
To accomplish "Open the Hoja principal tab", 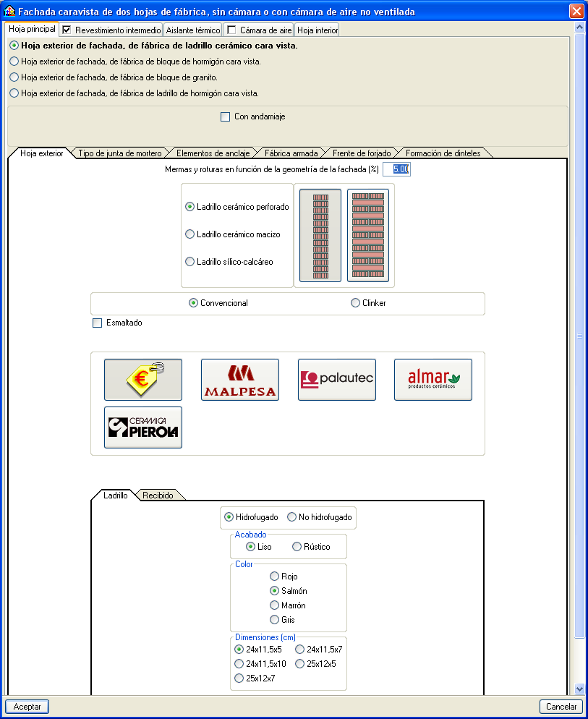I will (x=32, y=29).
